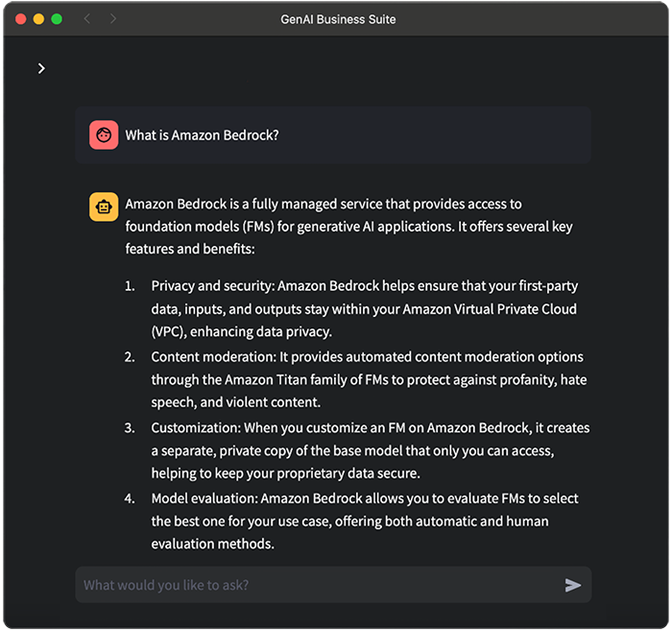Click the send message arrow icon
Screen dimensions: 672x632
point(573,585)
